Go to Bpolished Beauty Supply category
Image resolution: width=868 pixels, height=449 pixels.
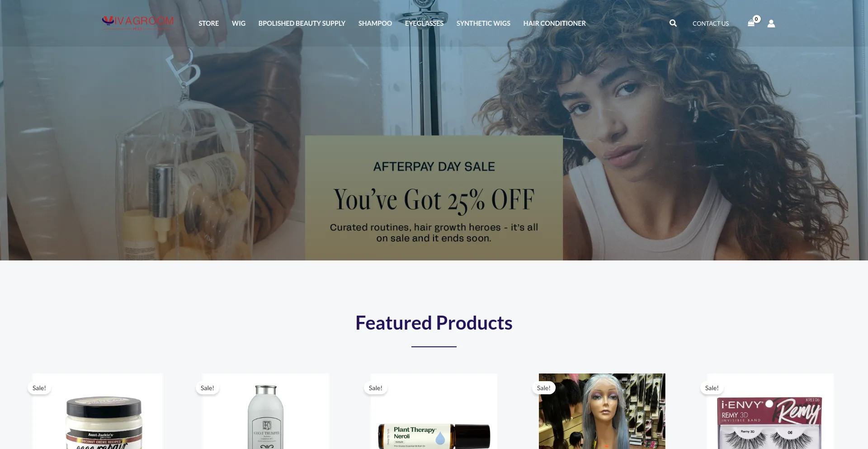[302, 23]
